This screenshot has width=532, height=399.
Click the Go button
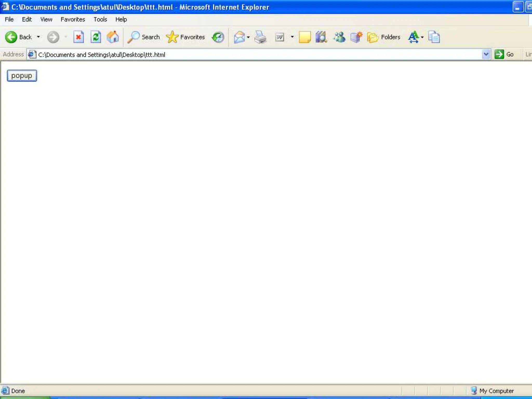[504, 55]
